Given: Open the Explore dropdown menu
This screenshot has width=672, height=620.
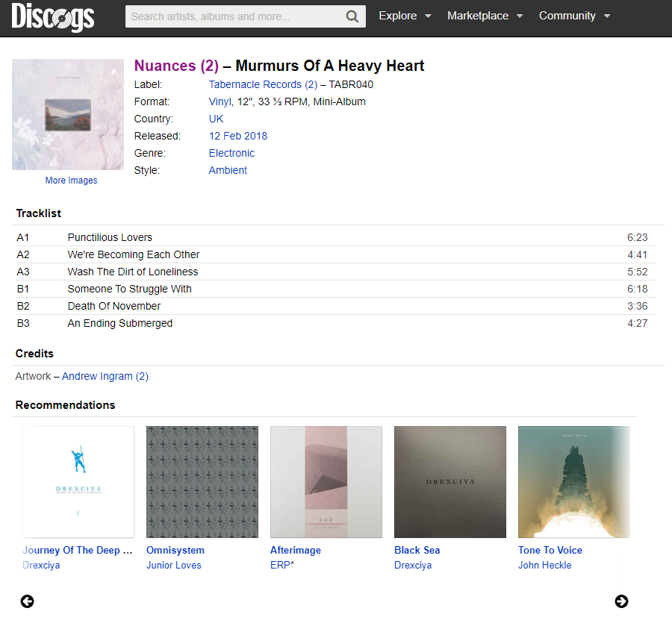Looking at the screenshot, I should point(405,16).
